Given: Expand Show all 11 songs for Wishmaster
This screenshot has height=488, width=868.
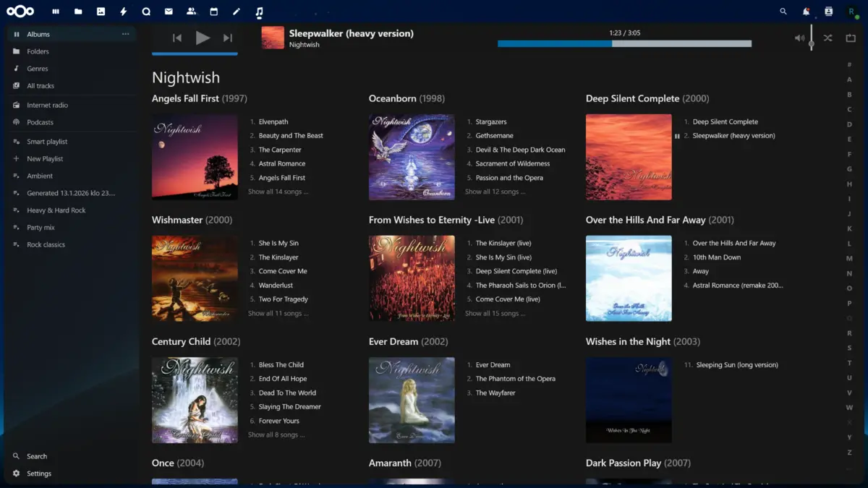Looking at the screenshot, I should (x=278, y=314).
